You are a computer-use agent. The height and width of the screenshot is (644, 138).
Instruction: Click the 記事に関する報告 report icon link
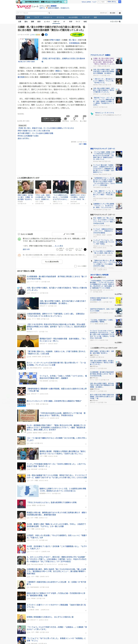click(x=24, y=121)
